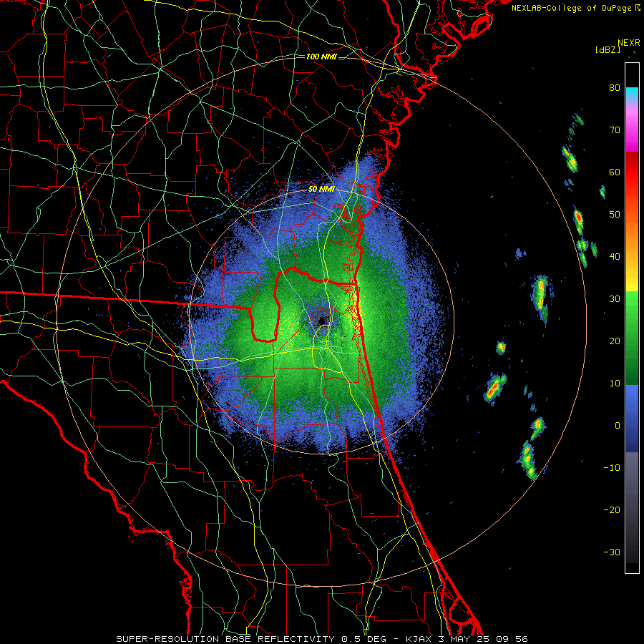Click the -30 dBZ scale value
This screenshot has width=644, height=644.
612,552
